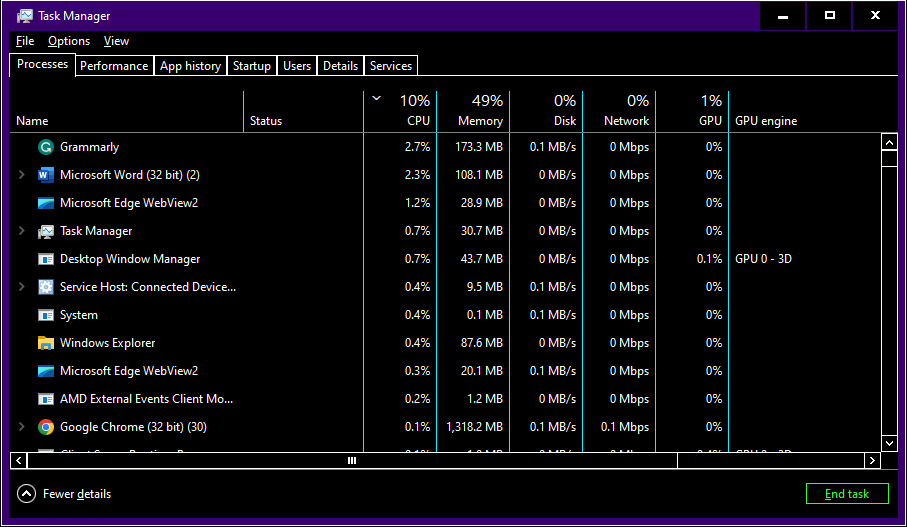Screen dimensions: 907x527
Task: Select the Processes tab
Action: click(42, 64)
